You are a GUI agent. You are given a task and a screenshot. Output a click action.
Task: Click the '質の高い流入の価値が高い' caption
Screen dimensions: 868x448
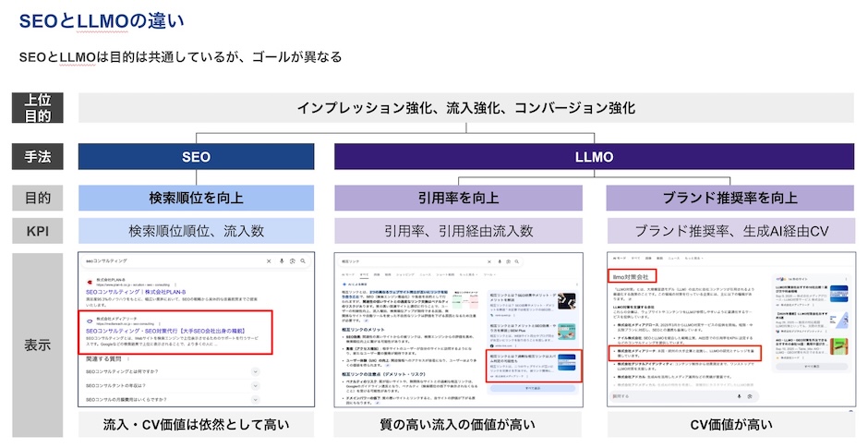[457, 425]
